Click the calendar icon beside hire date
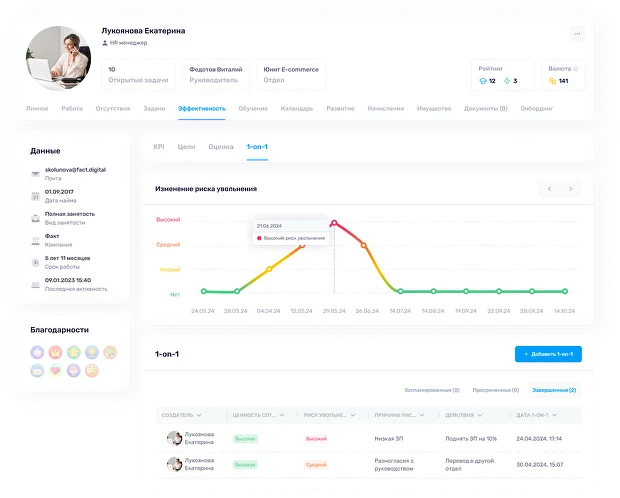The width and height of the screenshot is (620, 498). pos(36,196)
